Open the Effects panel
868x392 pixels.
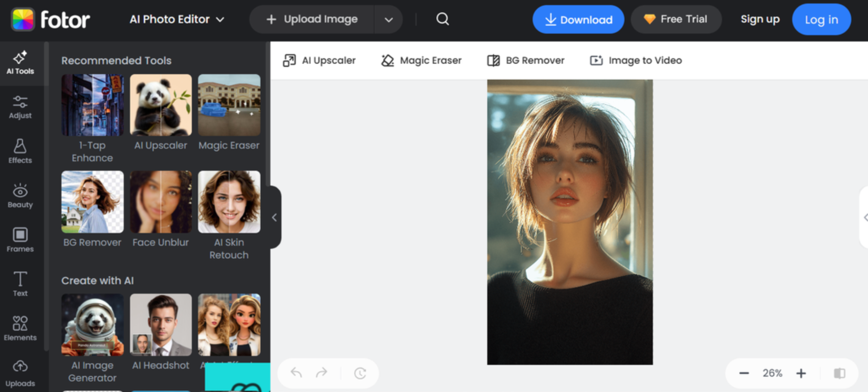(20, 151)
